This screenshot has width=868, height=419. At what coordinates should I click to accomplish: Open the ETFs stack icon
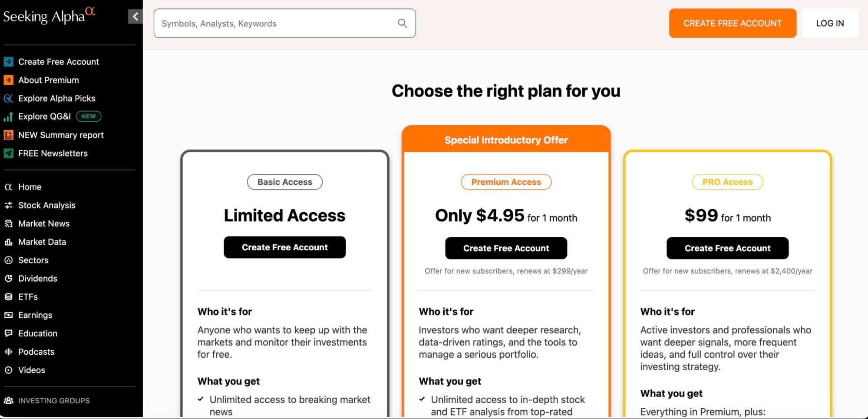(8, 297)
